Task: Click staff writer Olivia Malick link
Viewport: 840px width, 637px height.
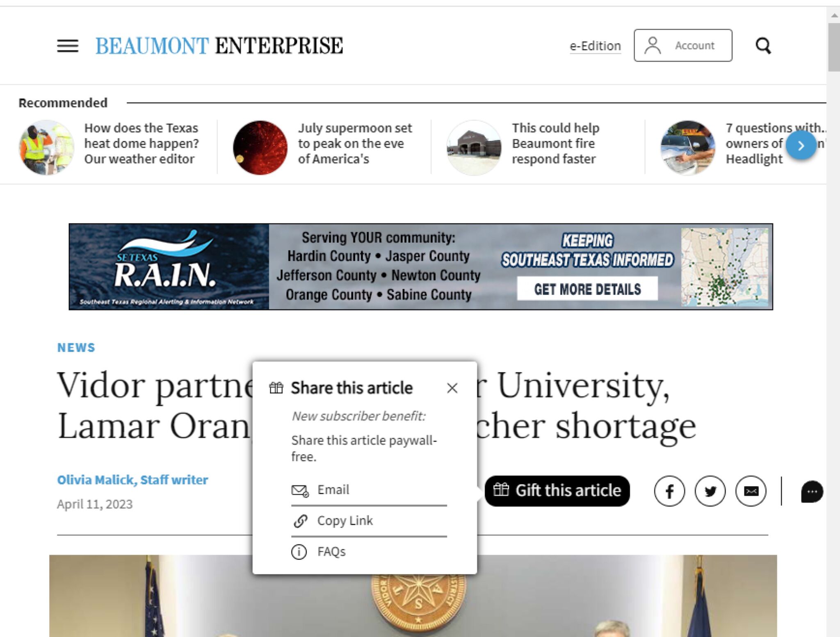Action: click(x=132, y=480)
